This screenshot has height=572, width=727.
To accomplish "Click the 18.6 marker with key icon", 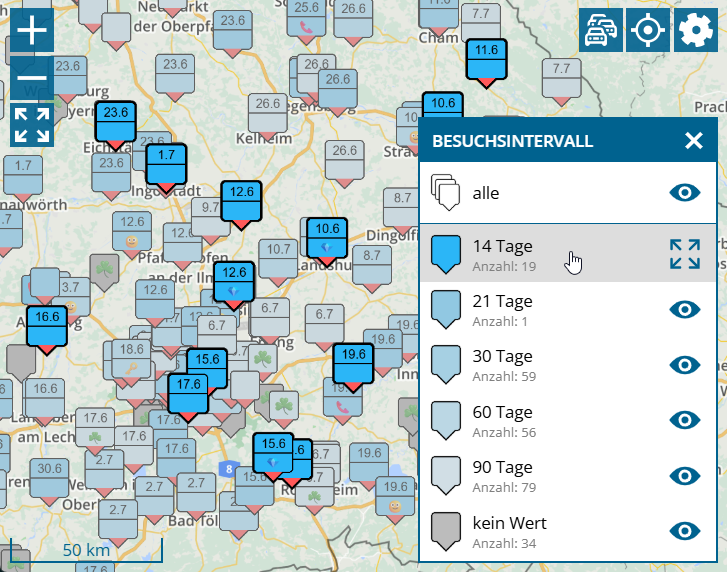I will pyautogui.click(x=132, y=362).
